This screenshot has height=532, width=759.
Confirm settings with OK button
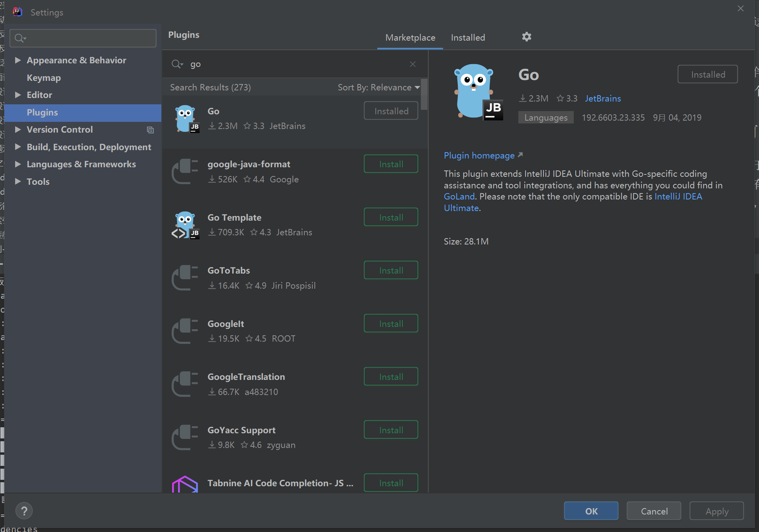pos(591,511)
